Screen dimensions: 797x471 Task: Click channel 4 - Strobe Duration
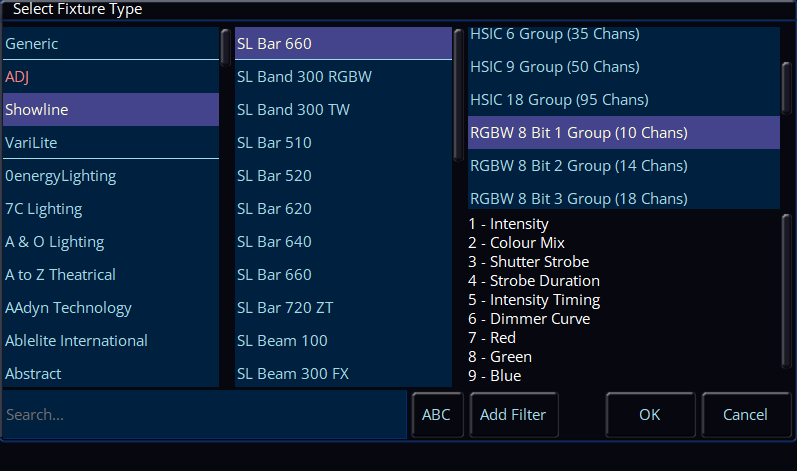tap(534, 281)
